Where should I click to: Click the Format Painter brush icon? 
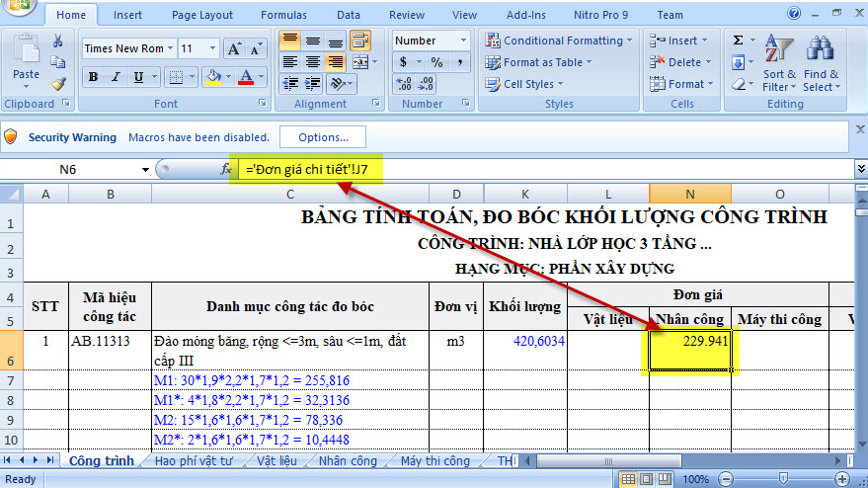tap(58, 84)
